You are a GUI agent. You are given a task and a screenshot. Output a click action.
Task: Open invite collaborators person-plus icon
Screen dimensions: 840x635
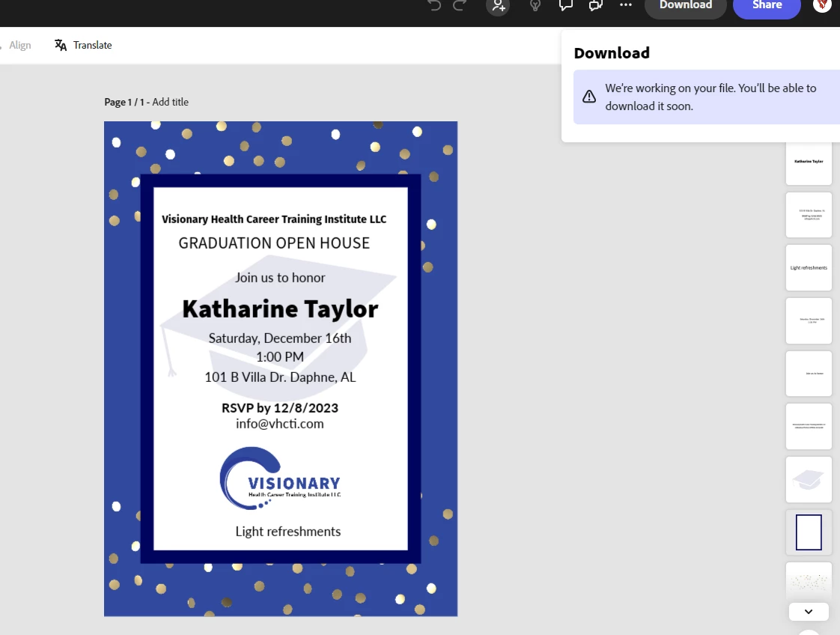(x=498, y=6)
